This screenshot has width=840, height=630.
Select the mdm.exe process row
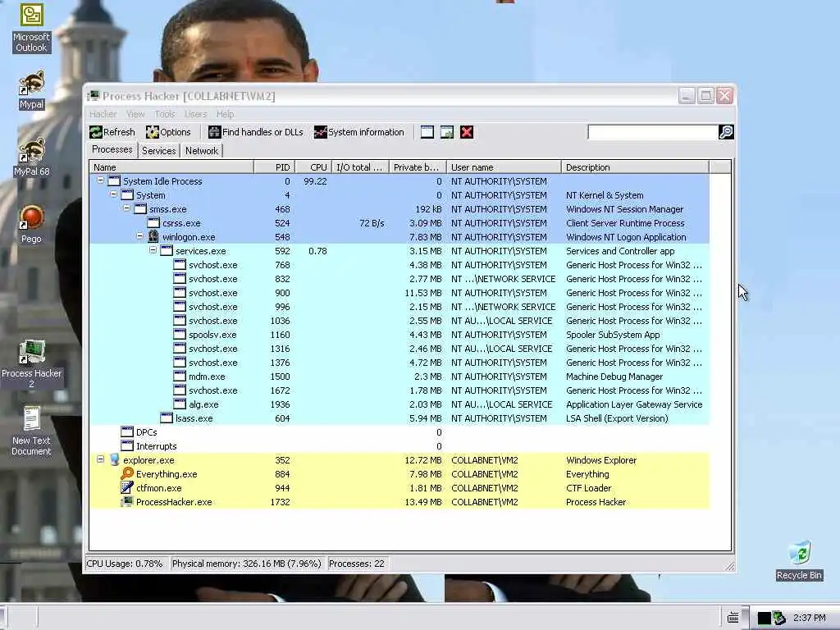(x=399, y=376)
